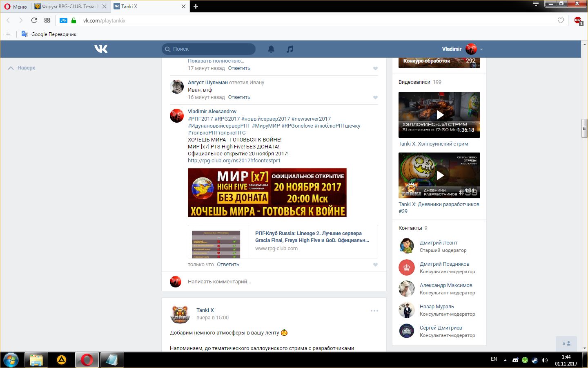Open Сергей Дмитриев contact
The image size is (588, 368).
pos(441,328)
